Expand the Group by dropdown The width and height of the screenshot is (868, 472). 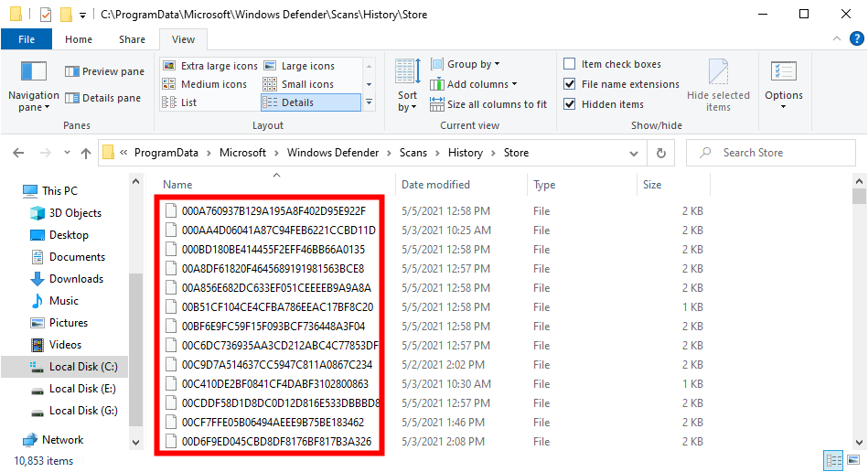pyautogui.click(x=473, y=64)
